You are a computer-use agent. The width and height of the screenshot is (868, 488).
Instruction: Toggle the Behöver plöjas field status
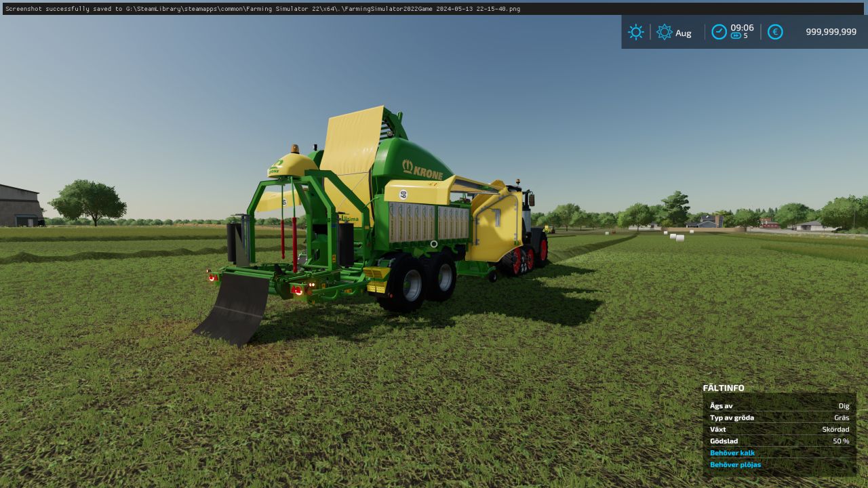tap(735, 464)
